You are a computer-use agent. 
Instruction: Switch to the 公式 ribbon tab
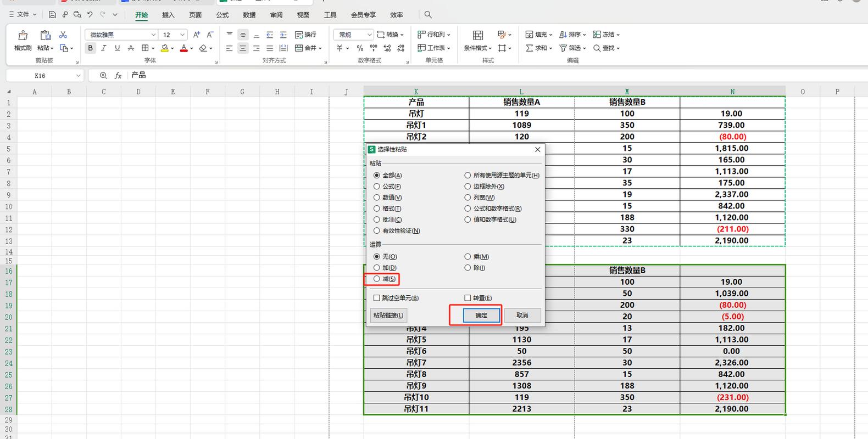click(222, 15)
